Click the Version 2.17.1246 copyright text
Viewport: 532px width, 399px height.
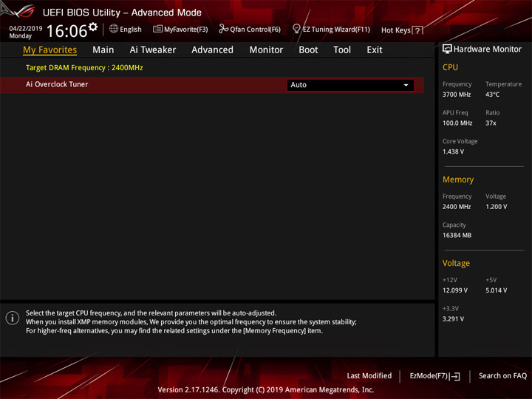[x=266, y=390]
